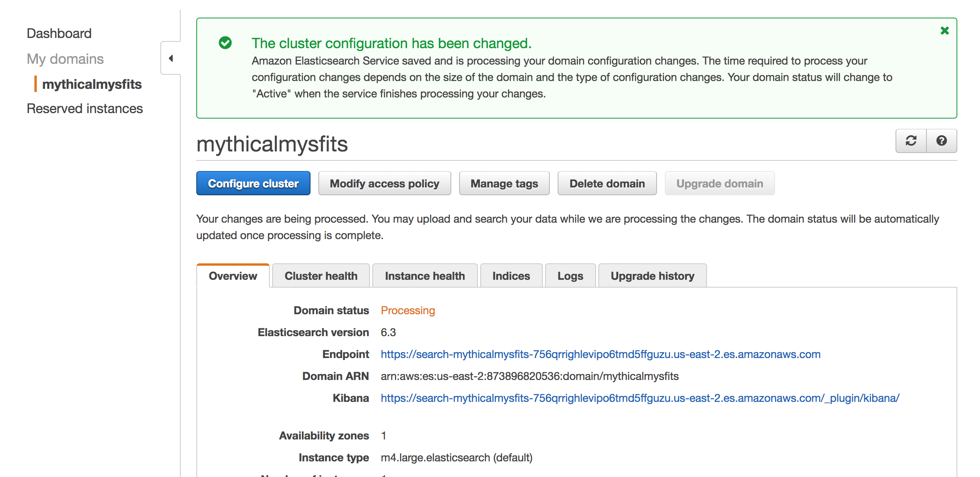The height and width of the screenshot is (477, 980).
Task: Switch to the Overview tab
Action: pos(233,276)
